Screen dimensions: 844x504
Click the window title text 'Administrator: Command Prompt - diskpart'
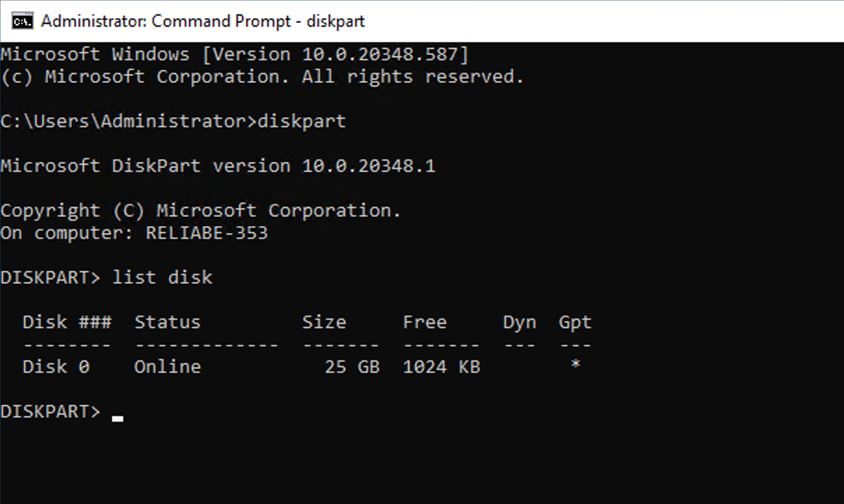point(203,21)
